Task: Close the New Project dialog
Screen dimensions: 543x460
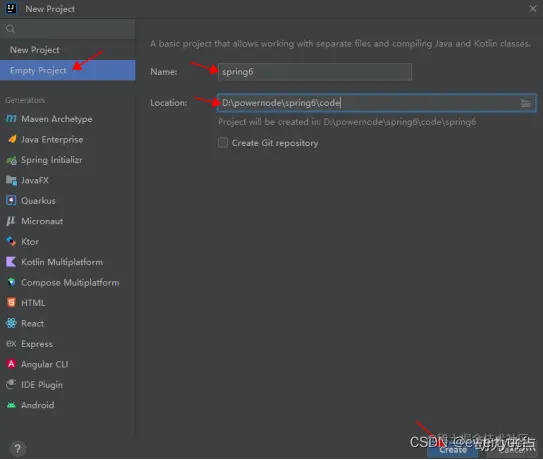Action: click(x=533, y=9)
